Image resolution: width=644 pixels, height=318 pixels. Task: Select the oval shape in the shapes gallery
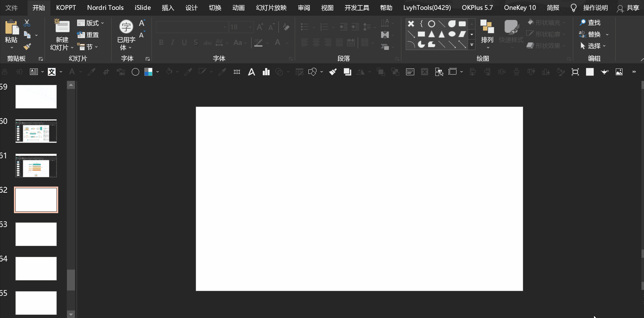[x=452, y=34]
